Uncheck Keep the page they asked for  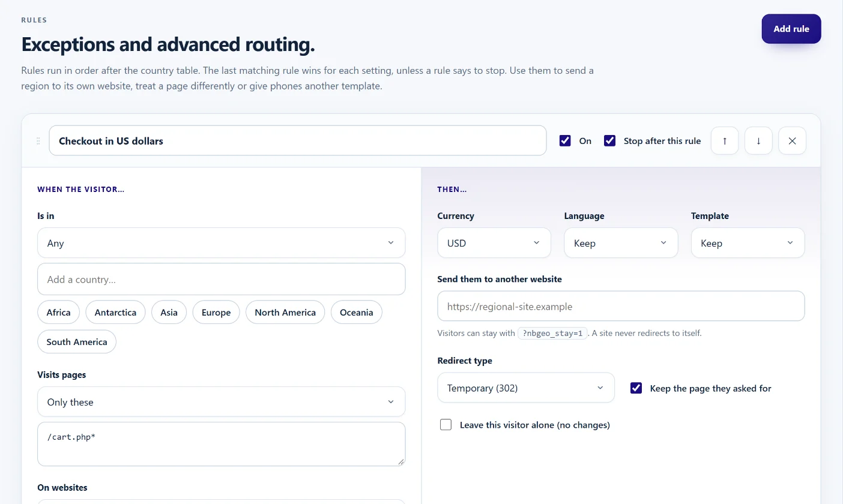[636, 388]
